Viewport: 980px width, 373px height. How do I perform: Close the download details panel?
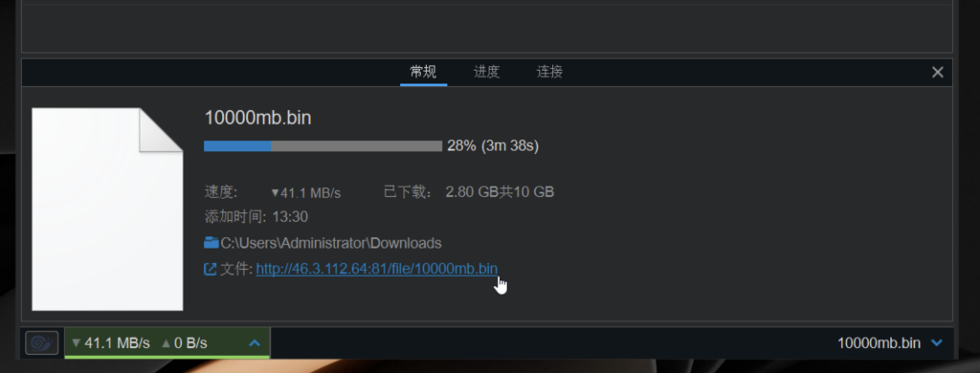tap(938, 73)
